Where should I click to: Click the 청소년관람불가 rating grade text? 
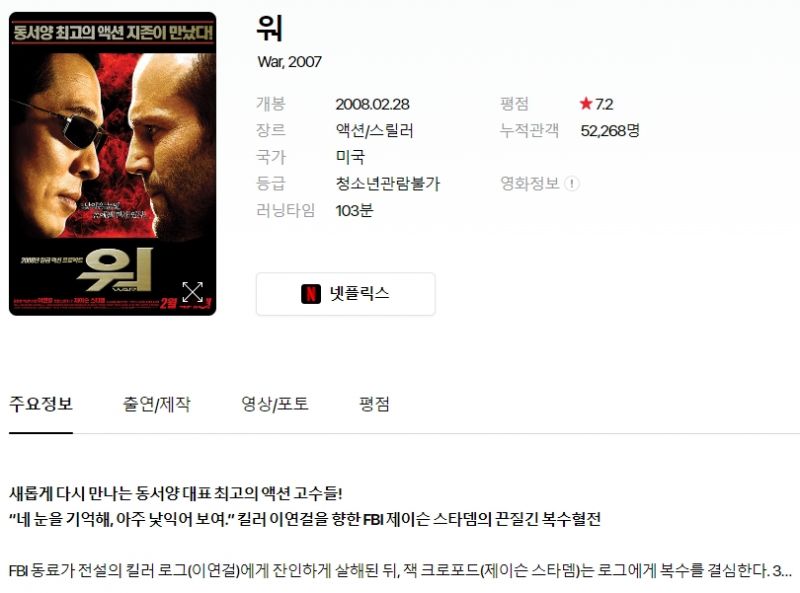(387, 184)
